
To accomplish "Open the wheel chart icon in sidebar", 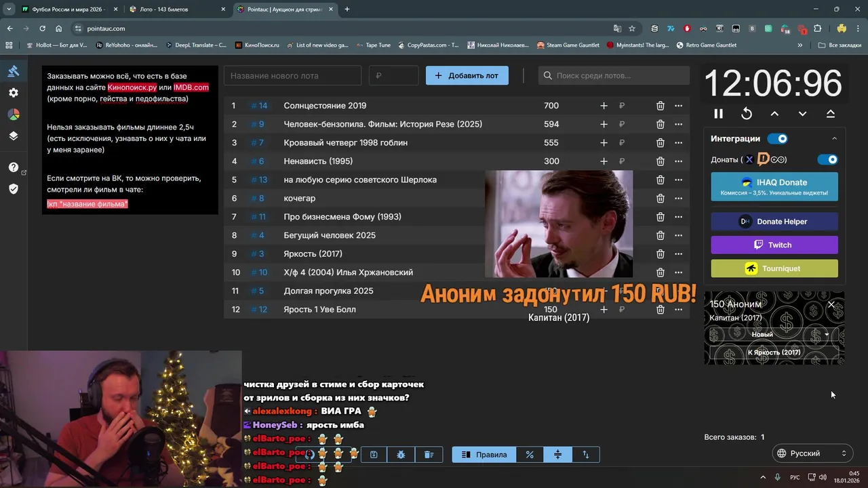I will click(14, 115).
